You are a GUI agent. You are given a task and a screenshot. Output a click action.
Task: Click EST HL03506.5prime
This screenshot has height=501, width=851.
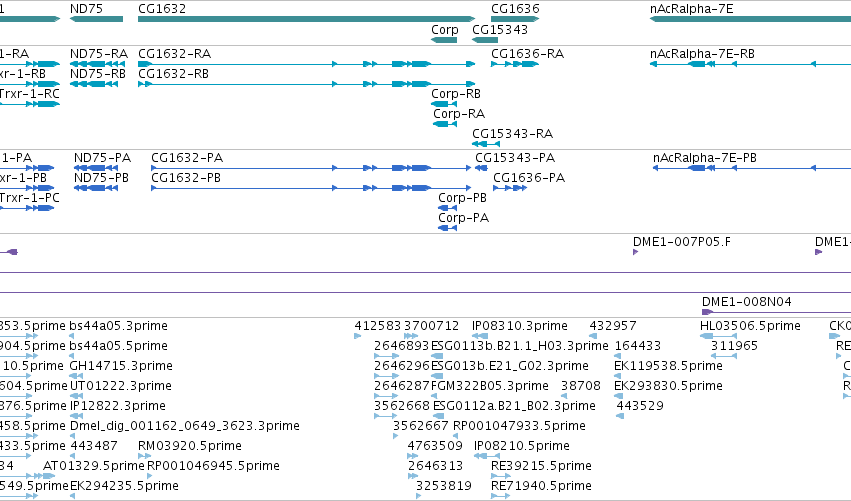[x=751, y=326]
